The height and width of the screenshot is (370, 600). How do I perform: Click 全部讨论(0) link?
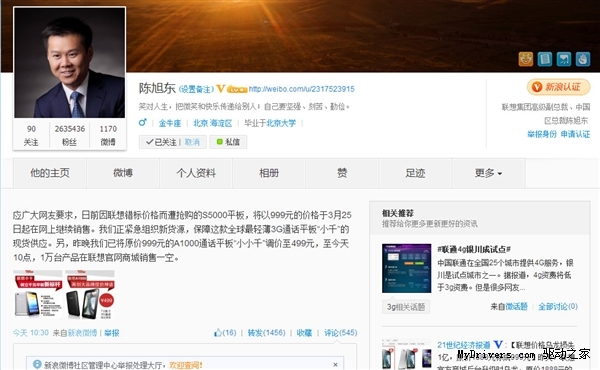[x=558, y=306]
